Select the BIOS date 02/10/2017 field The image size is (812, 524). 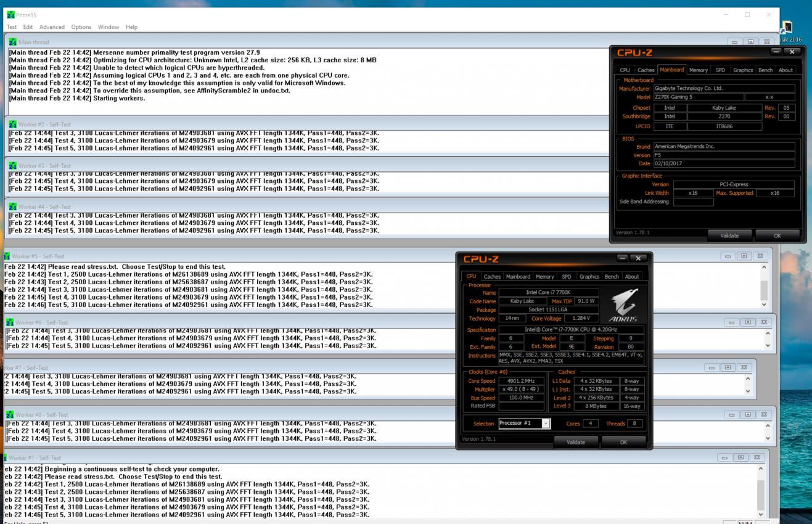pos(724,163)
